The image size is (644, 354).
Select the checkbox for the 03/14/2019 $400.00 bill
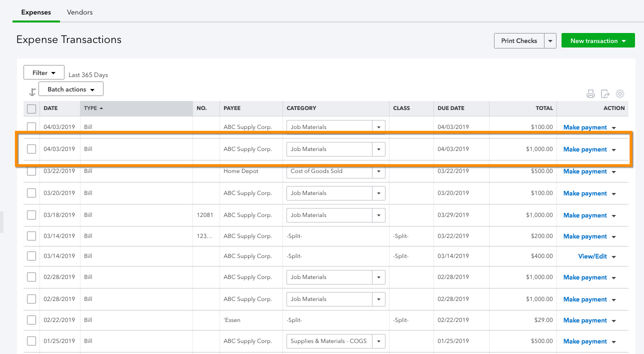[31, 256]
